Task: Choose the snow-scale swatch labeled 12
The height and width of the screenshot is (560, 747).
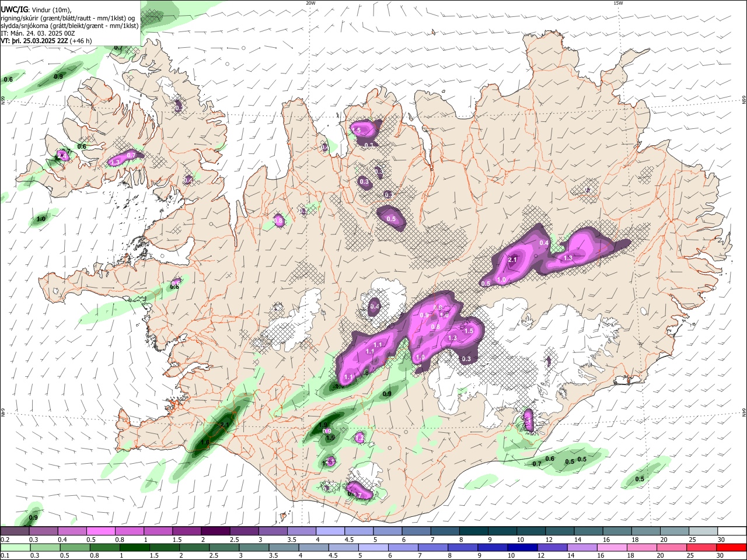Action: click(x=560, y=531)
